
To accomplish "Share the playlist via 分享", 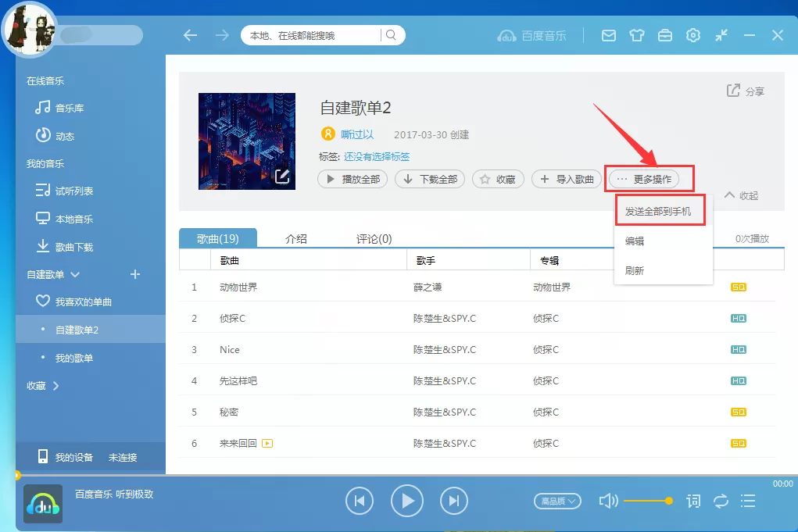I will pos(745,91).
